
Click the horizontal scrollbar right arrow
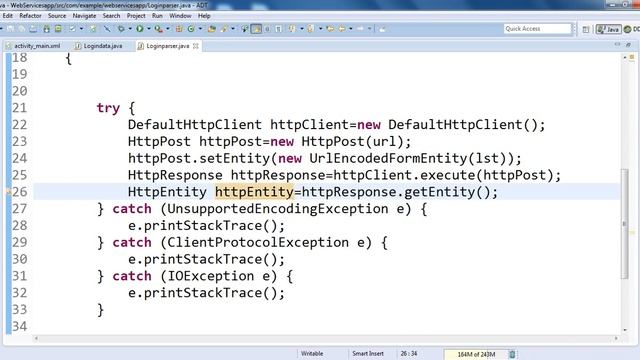click(616, 338)
